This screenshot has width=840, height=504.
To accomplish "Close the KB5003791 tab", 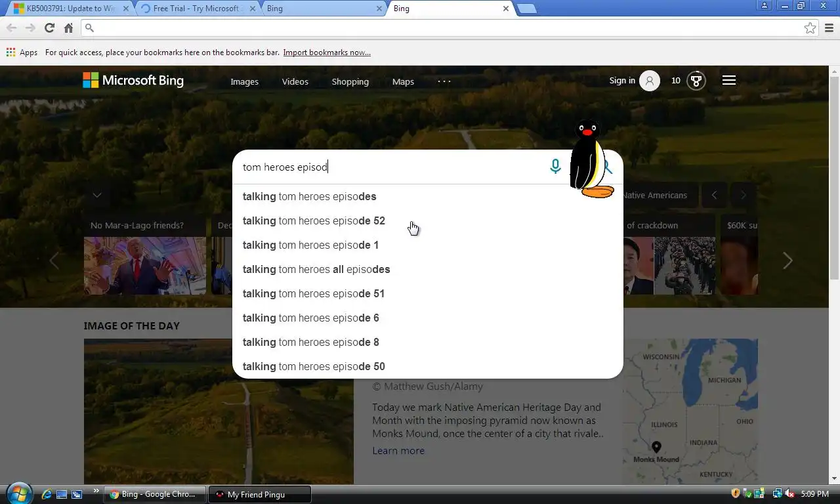I will coord(126,9).
